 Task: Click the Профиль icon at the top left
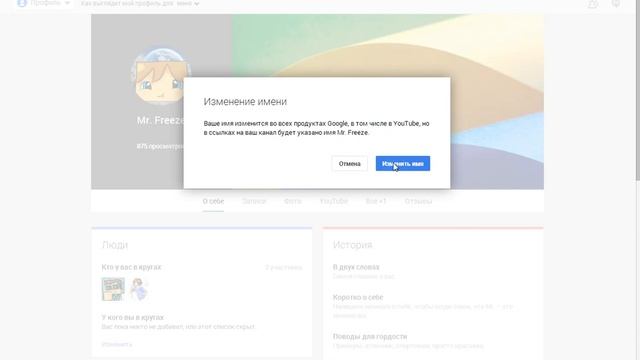point(22,3)
